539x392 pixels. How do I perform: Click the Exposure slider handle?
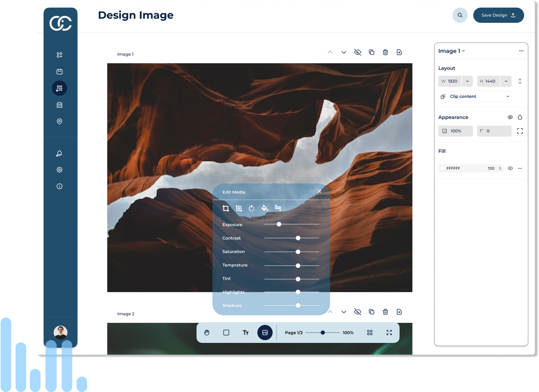click(x=279, y=224)
